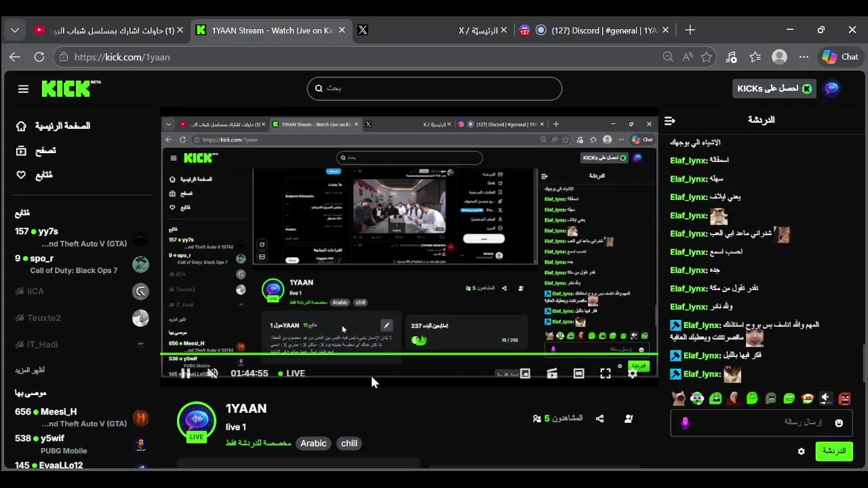Click مخصصة للدردشة فقط category link

[258, 443]
